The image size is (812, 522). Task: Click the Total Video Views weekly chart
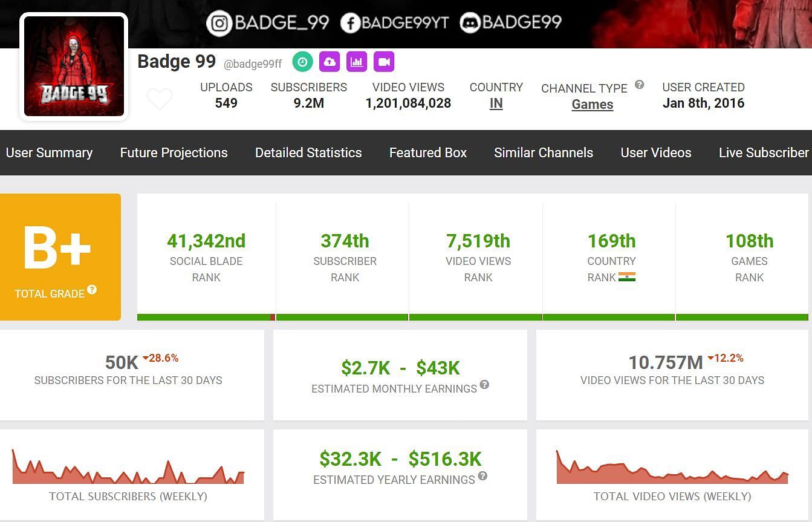click(672, 467)
